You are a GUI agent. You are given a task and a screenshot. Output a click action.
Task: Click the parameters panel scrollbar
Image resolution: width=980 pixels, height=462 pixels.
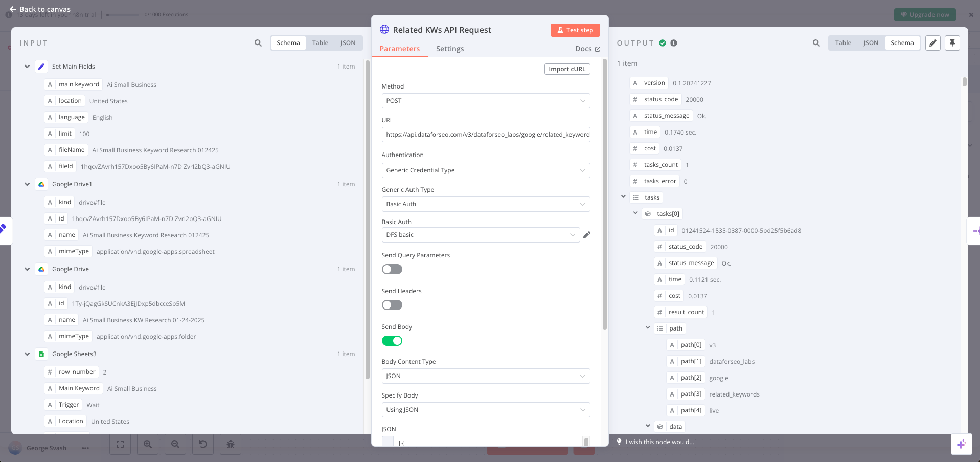pyautogui.click(x=605, y=194)
